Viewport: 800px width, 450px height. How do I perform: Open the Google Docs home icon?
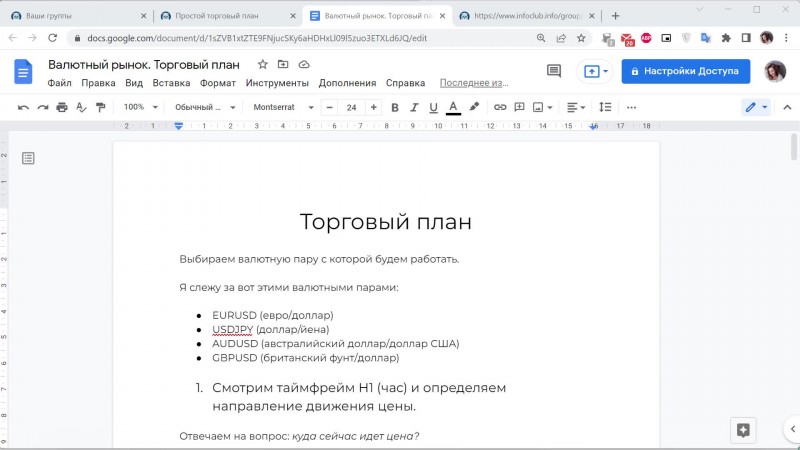23,72
